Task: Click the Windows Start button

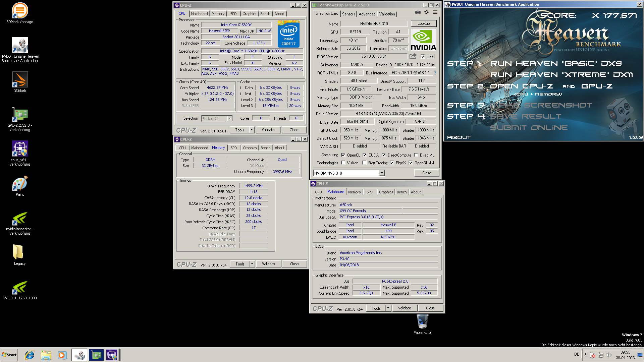Action: point(9,355)
